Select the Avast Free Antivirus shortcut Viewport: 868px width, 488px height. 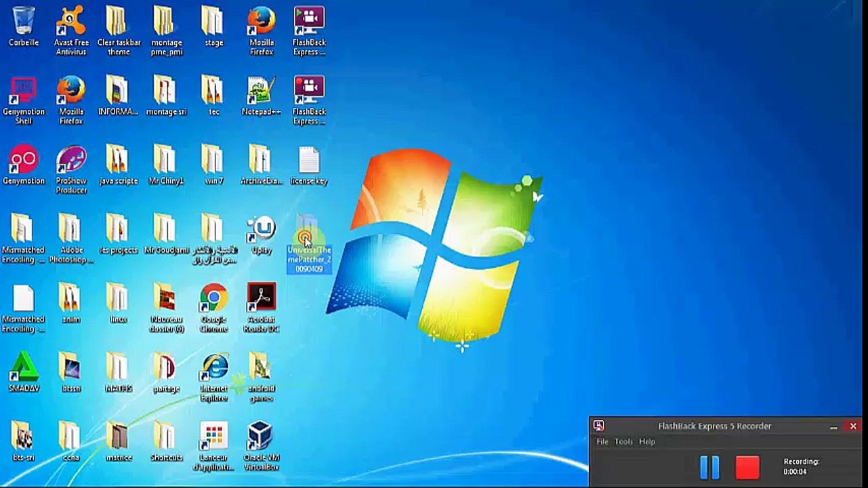[x=71, y=30]
